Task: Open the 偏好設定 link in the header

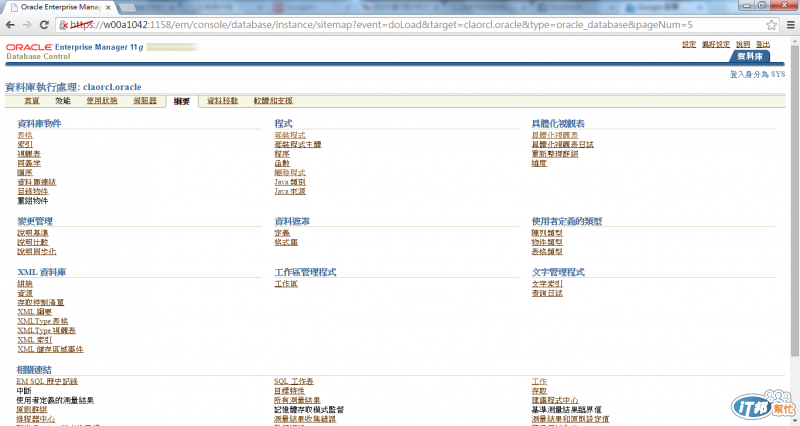Action: (716, 44)
